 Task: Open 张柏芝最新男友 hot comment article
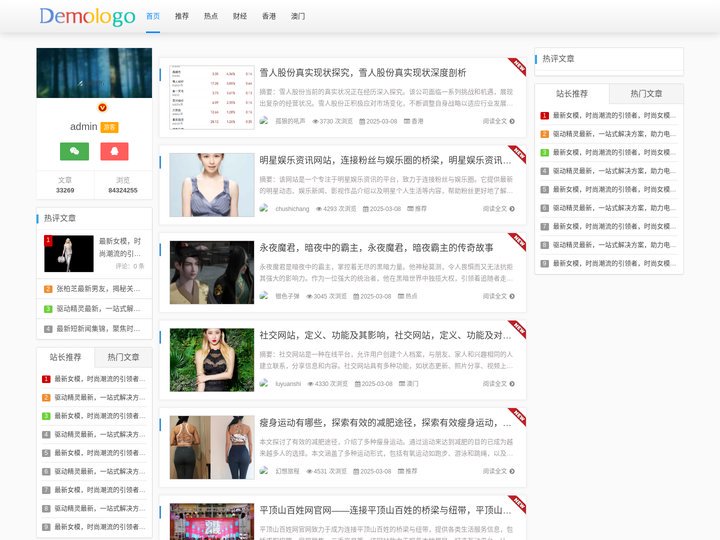coord(98,289)
